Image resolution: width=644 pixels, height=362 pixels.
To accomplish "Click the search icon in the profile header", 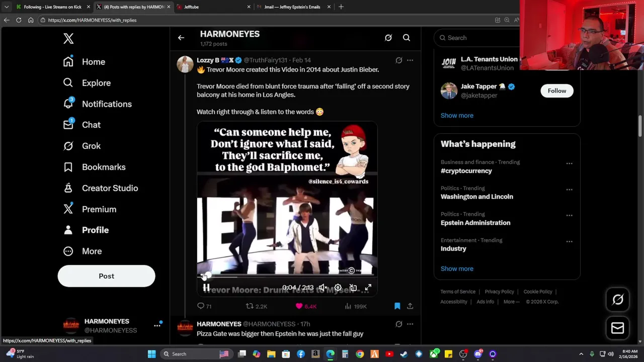I will [x=407, y=38].
